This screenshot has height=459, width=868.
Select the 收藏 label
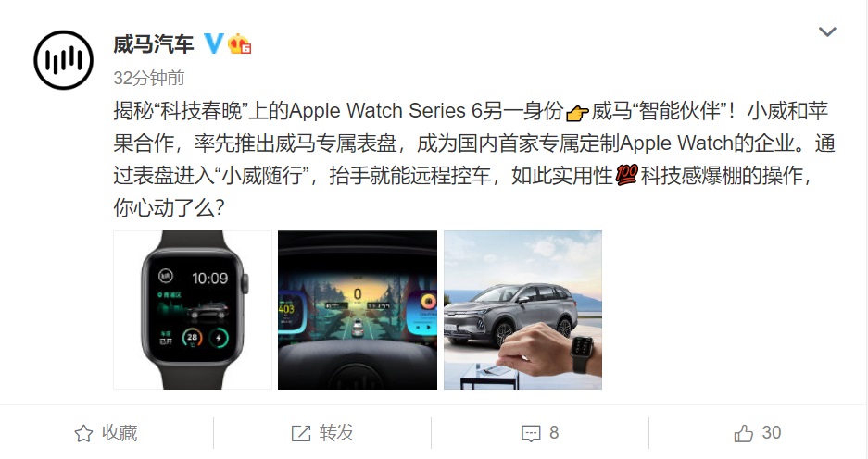(120, 432)
